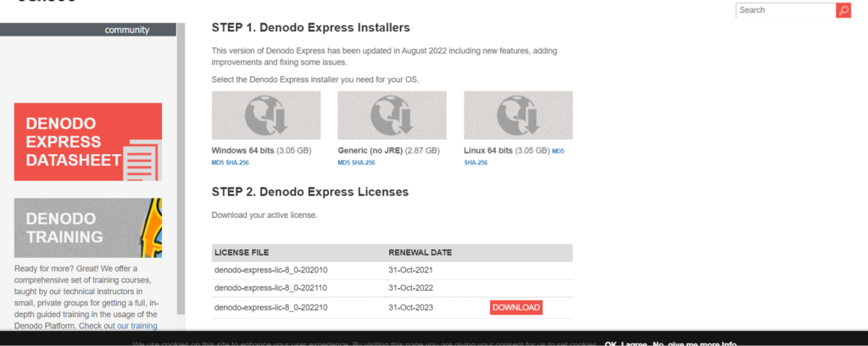
Task: Click the magnifier search icon button
Action: point(843,10)
